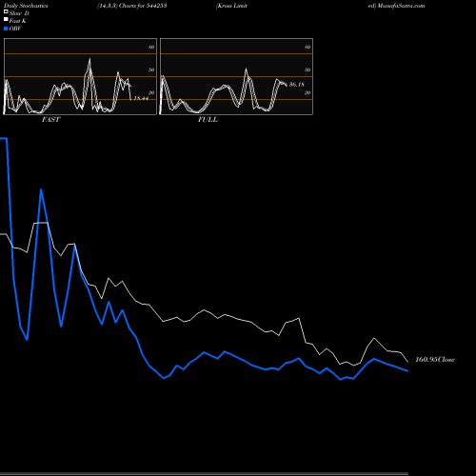Click the 50 level label in FULL chart
Viewport: 476px width, 476px height.
[307, 69]
